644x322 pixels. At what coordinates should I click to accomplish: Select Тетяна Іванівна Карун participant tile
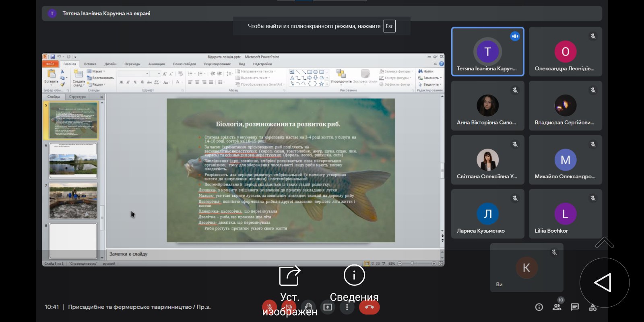pyautogui.click(x=487, y=52)
